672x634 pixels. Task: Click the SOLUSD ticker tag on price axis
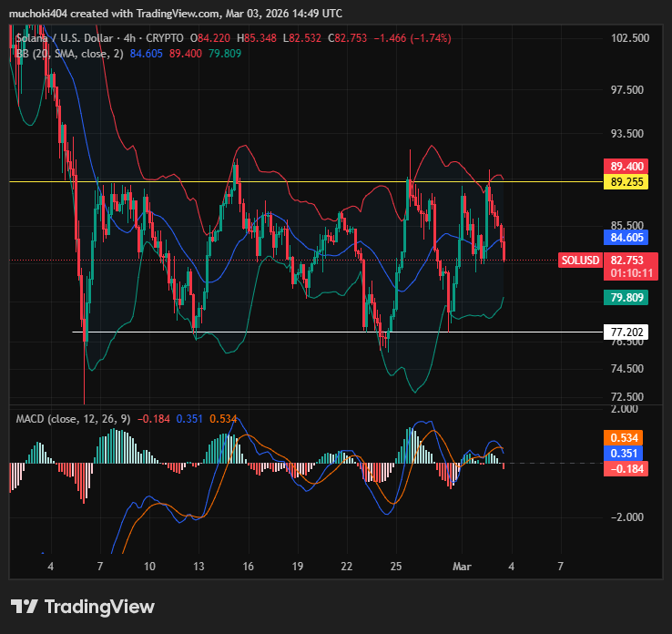click(580, 260)
